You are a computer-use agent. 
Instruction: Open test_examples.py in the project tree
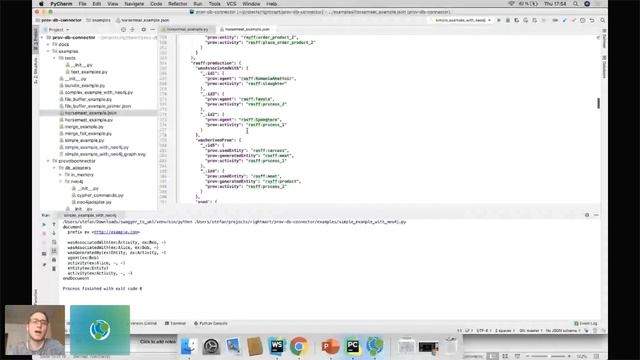coord(89,72)
